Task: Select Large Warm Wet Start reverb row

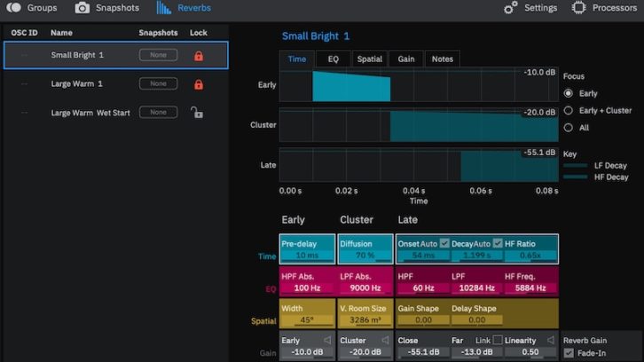Action: point(115,113)
